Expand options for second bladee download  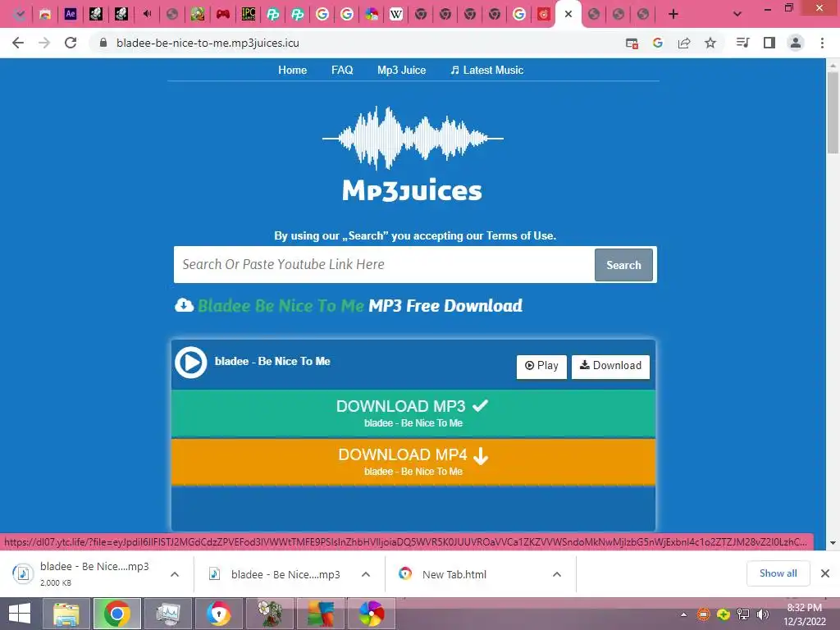(366, 574)
